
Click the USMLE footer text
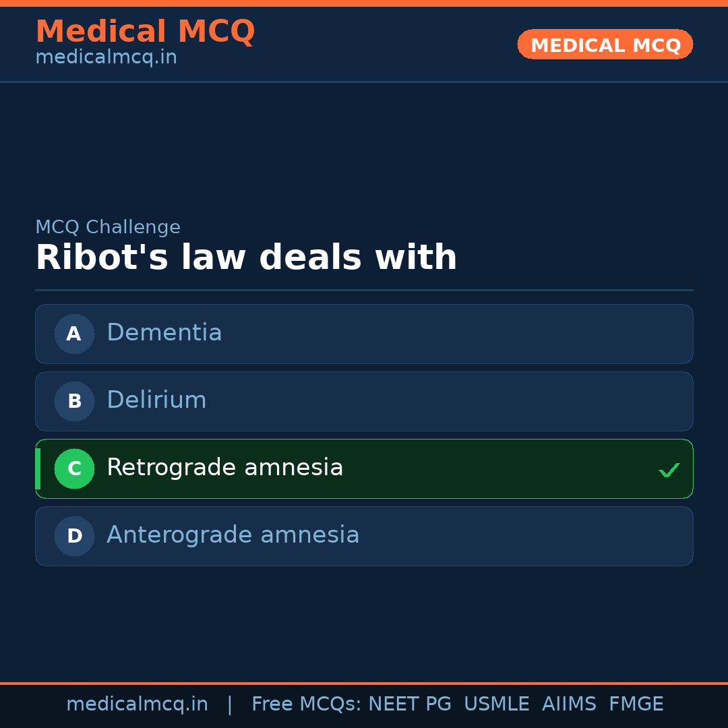(x=496, y=704)
